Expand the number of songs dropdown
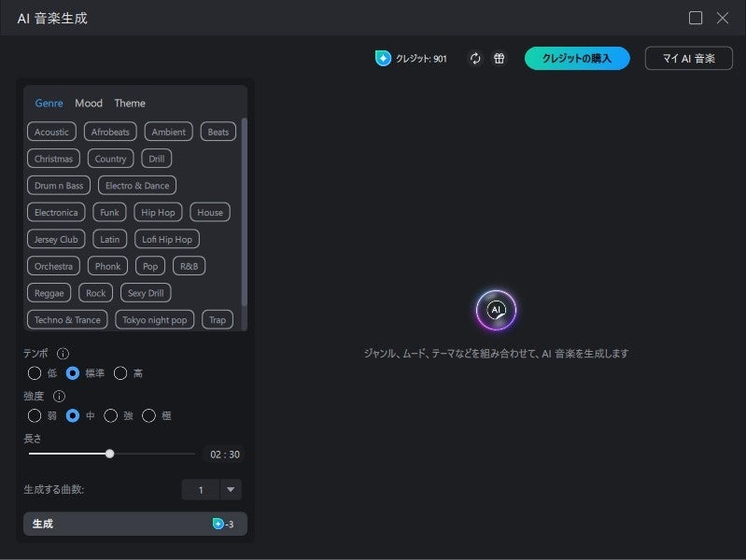Image resolution: width=746 pixels, height=560 pixels. [x=231, y=490]
